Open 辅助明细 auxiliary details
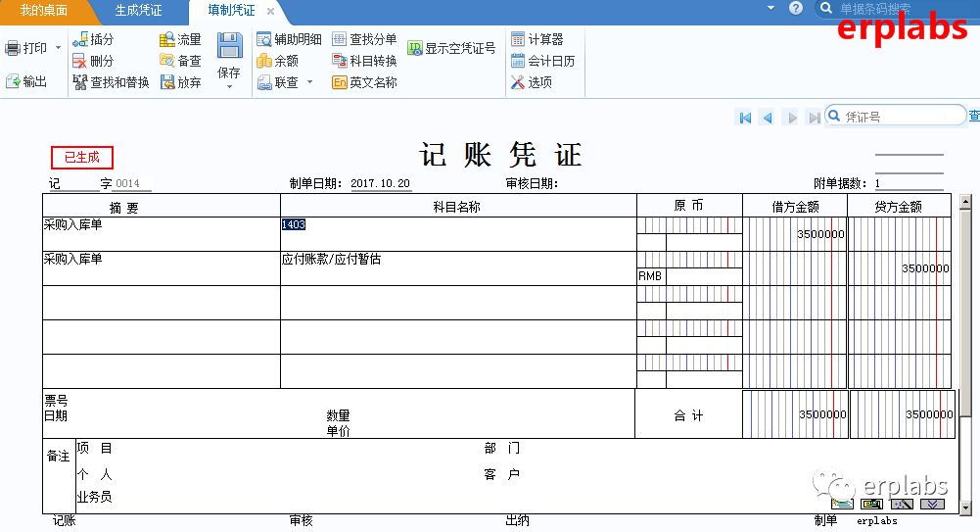This screenshot has width=980, height=532. coord(290,39)
